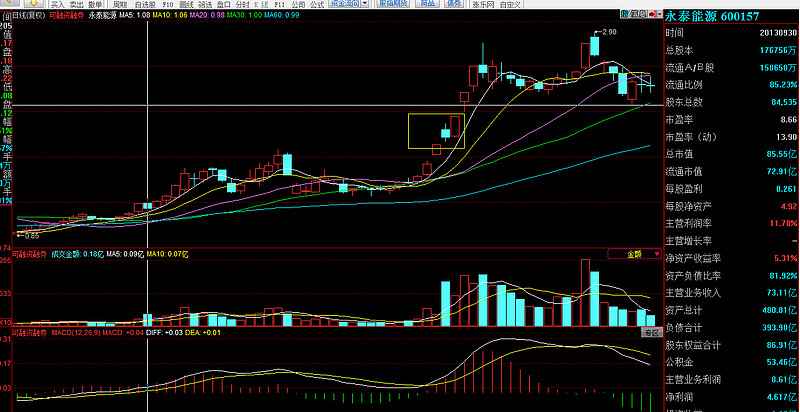The image size is (800, 412).
Task: Click the 总股本 176756万 row
Action: click(x=731, y=50)
